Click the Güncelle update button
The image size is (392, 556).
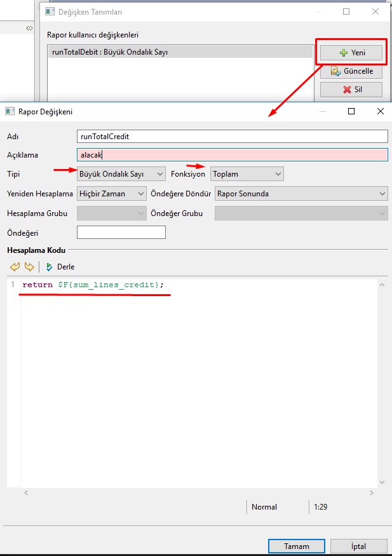(x=351, y=71)
